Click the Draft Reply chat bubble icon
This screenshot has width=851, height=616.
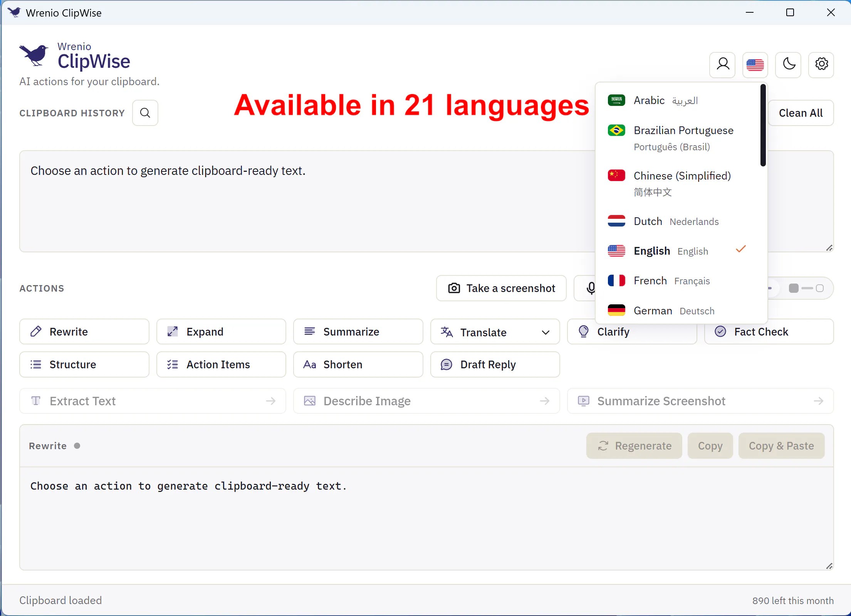click(446, 364)
